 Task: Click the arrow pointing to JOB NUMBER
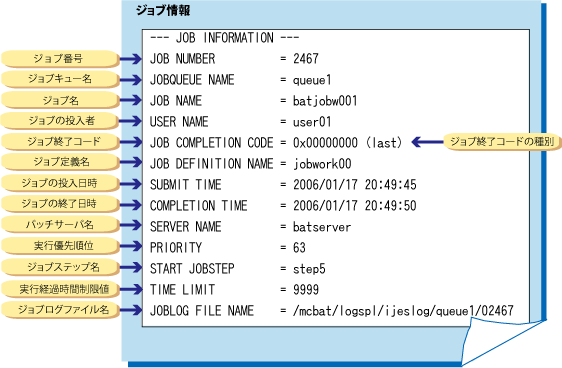click(131, 59)
